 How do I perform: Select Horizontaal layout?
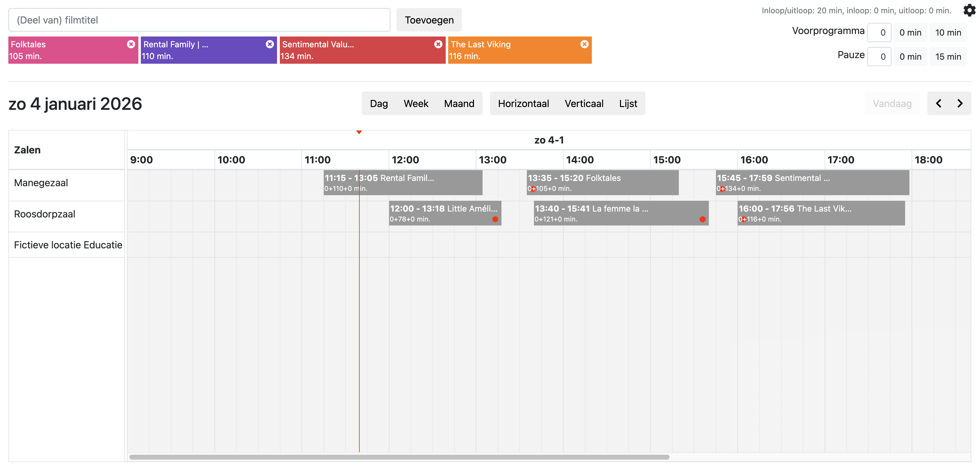(523, 103)
